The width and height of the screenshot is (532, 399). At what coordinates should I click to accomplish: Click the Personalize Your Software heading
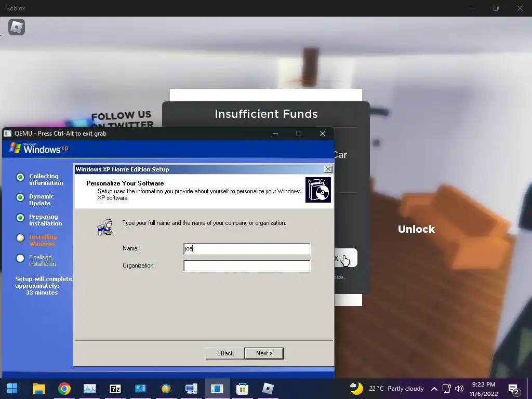point(125,183)
